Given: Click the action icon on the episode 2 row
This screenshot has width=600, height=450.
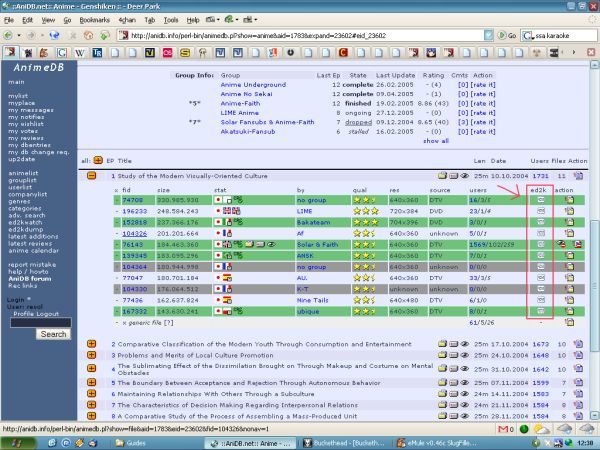Looking at the screenshot, I should click(578, 344).
